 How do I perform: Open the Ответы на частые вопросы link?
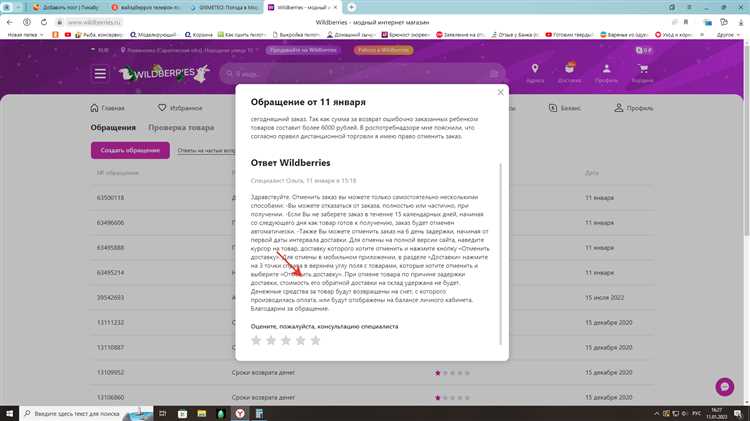[206, 150]
